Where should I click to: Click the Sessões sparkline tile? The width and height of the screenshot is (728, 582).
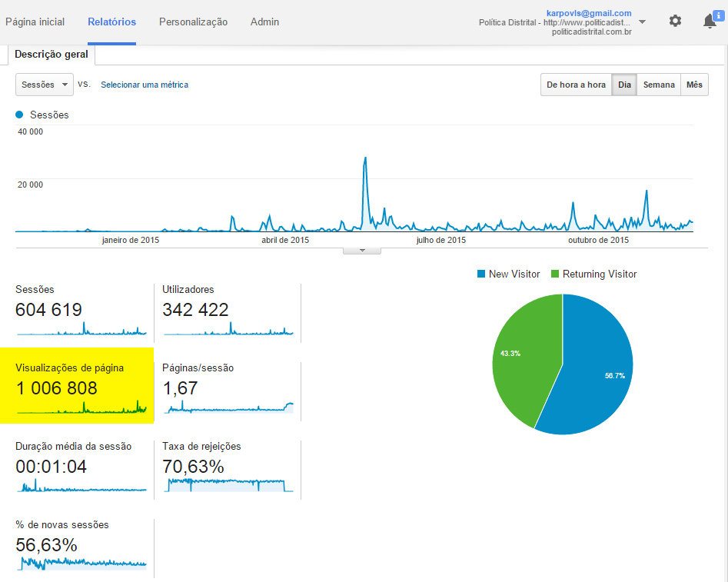(x=81, y=311)
